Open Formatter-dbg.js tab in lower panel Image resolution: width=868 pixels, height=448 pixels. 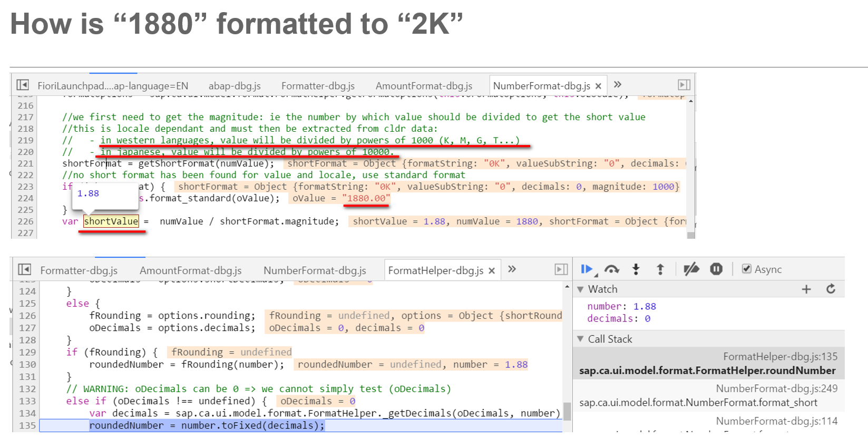[x=79, y=270]
